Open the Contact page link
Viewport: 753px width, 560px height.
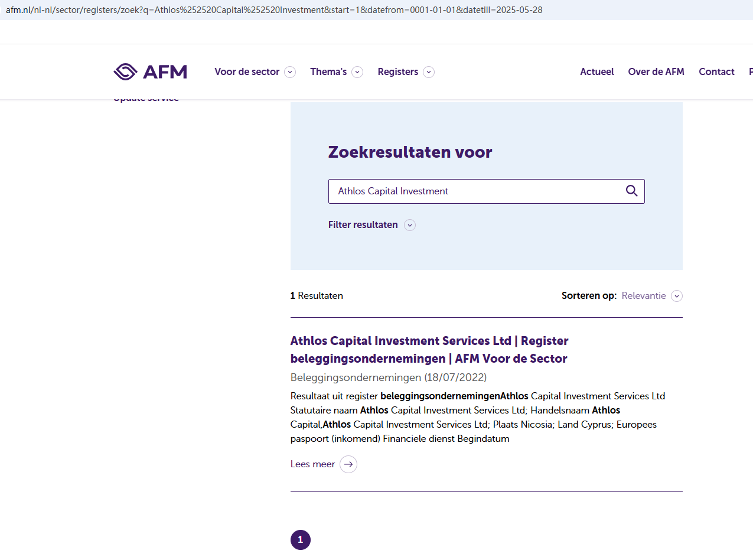click(x=716, y=72)
